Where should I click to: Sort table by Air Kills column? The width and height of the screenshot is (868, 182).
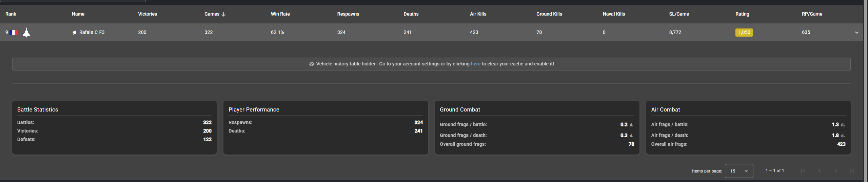(x=478, y=14)
